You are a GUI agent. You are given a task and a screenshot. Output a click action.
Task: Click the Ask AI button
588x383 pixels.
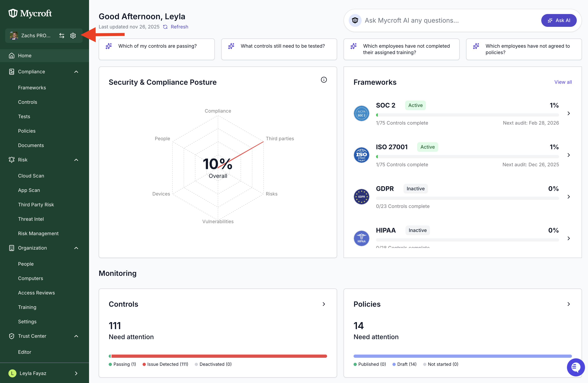559,20
